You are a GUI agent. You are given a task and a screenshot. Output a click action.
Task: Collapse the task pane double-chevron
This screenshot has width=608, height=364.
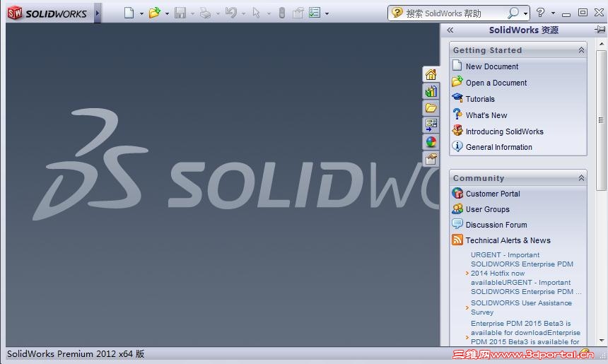[450, 30]
